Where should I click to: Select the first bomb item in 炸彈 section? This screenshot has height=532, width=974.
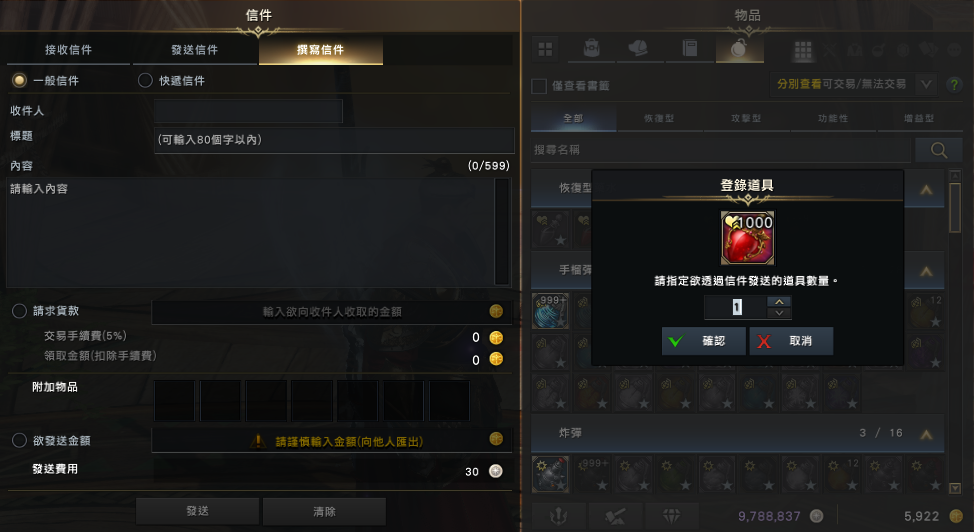click(550, 474)
